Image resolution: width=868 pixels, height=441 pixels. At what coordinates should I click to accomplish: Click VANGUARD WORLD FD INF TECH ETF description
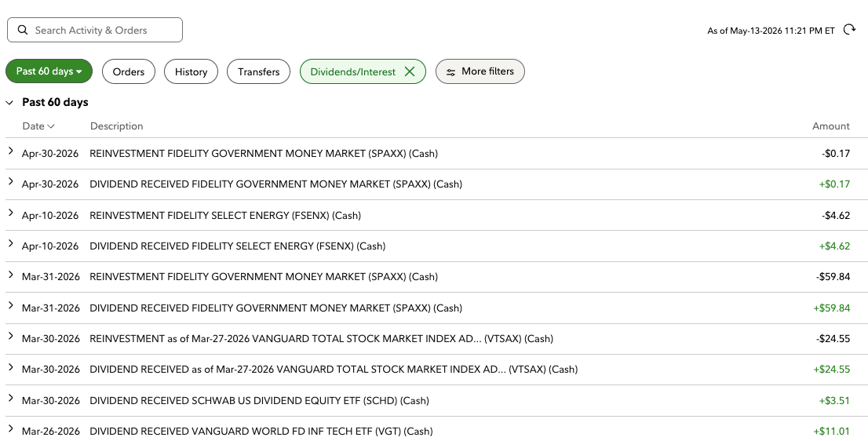pyautogui.click(x=261, y=432)
